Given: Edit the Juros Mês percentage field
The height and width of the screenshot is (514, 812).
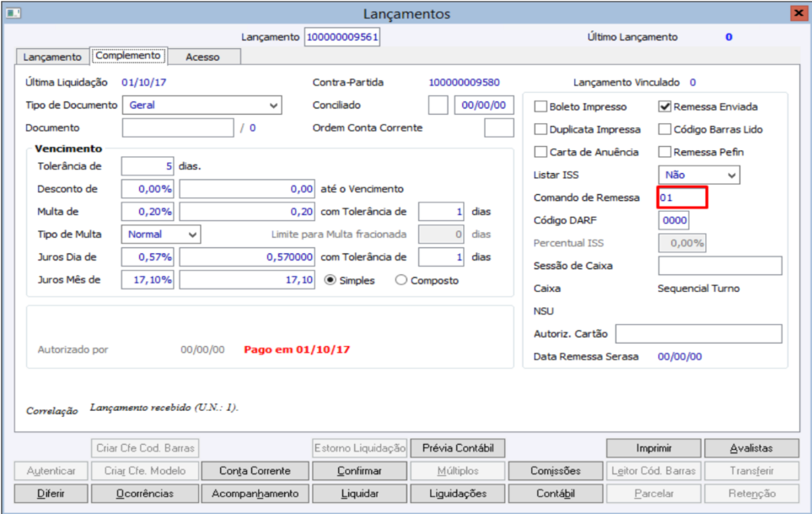Looking at the screenshot, I should pyautogui.click(x=148, y=280).
